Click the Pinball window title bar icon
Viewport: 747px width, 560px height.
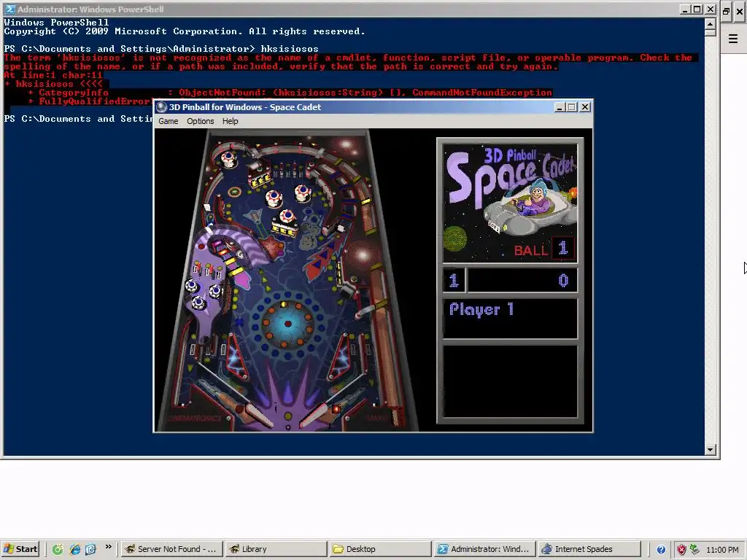point(161,107)
